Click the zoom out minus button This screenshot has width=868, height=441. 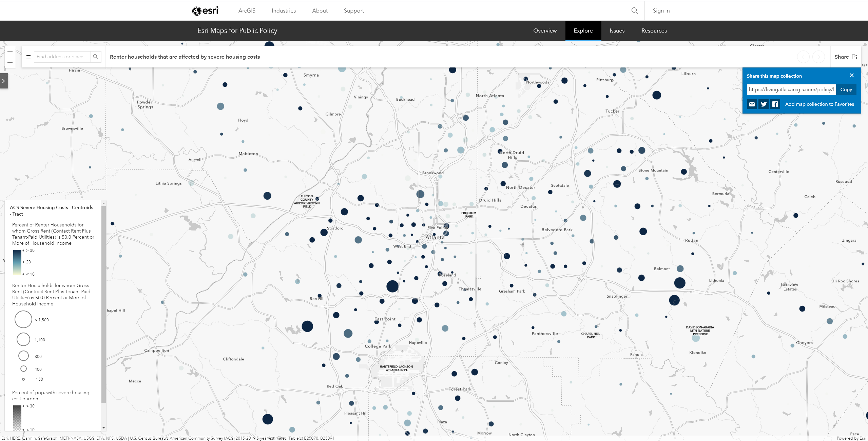[x=10, y=62]
